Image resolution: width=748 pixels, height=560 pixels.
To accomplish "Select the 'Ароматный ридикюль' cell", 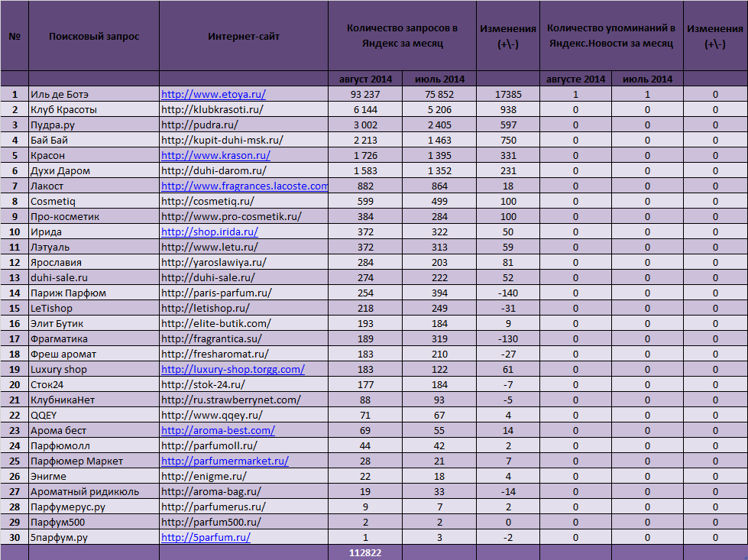I will coord(94,491).
